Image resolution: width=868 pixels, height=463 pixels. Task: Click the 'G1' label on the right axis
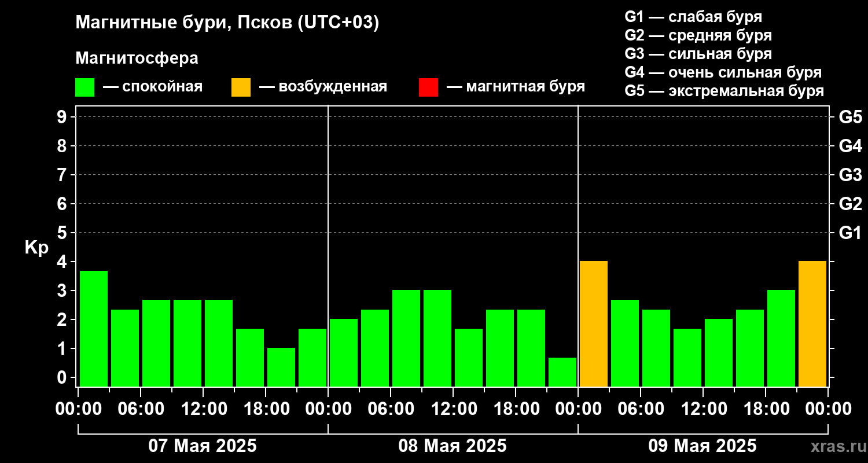pyautogui.click(x=850, y=233)
